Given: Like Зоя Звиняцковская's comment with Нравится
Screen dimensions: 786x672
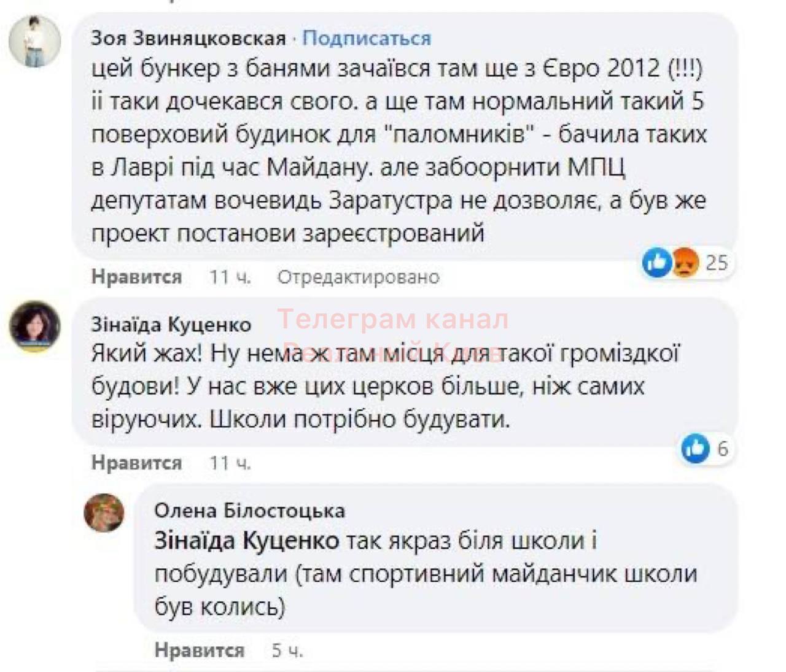Looking at the screenshot, I should coord(137,277).
